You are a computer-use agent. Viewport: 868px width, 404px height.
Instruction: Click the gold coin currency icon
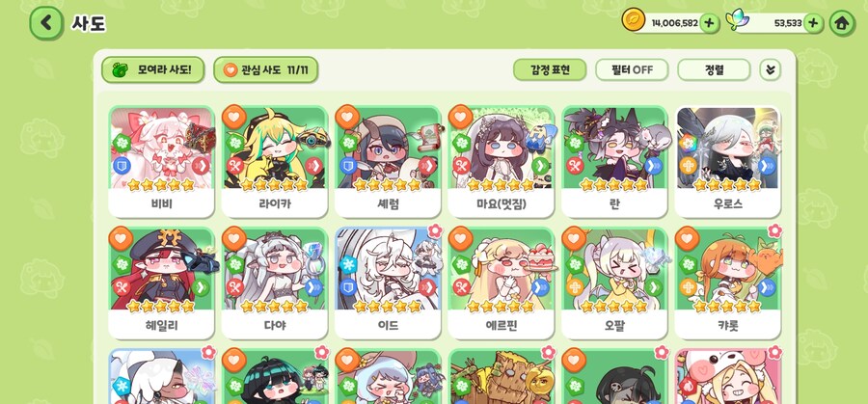pyautogui.click(x=634, y=21)
